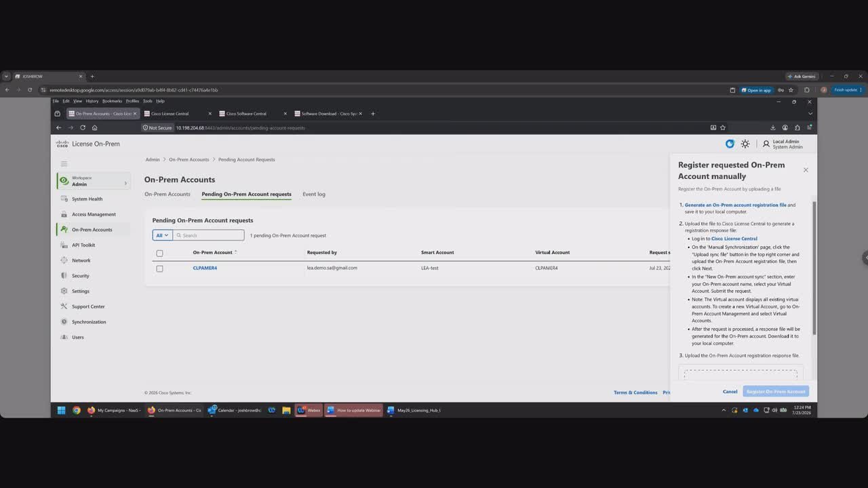The width and height of the screenshot is (868, 488).
Task: Follow the Cisco License Central link
Action: coord(734,239)
